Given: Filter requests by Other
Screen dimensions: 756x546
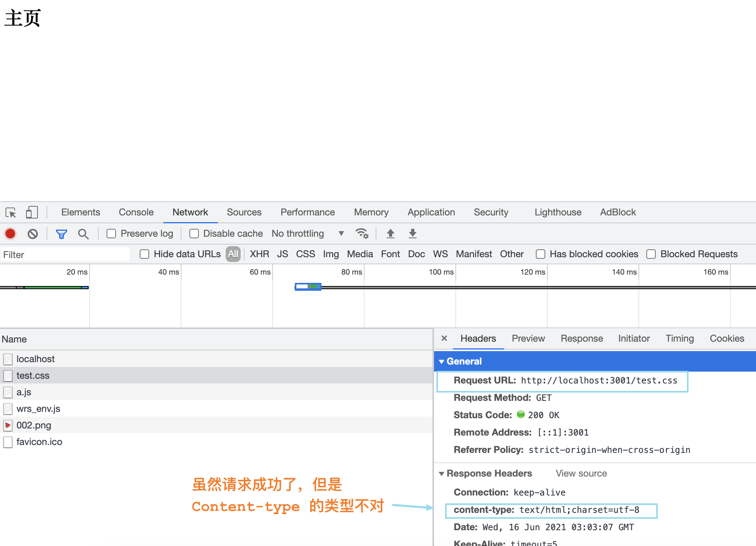Looking at the screenshot, I should pos(512,254).
